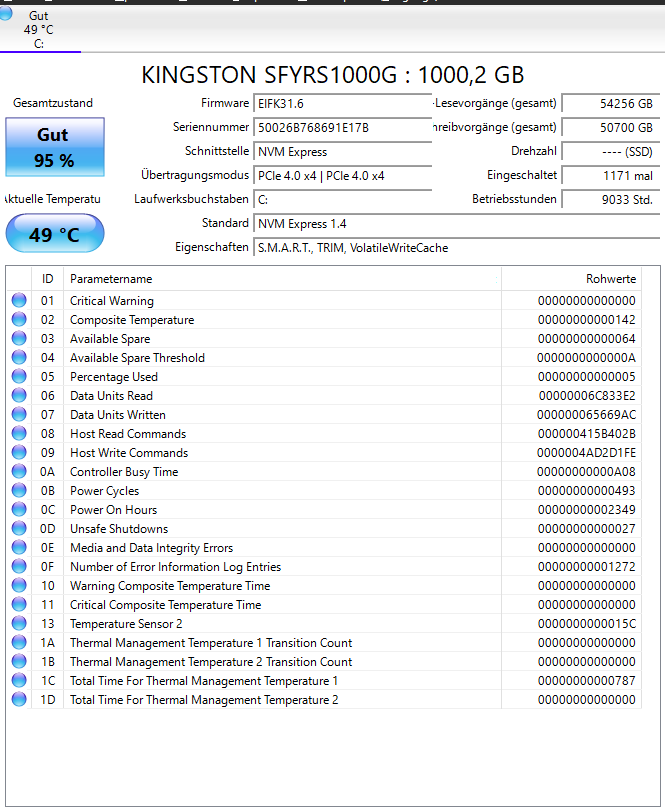This screenshot has height=810, width=665.
Task: Select the Critical Warning parameter name
Action: (112, 301)
